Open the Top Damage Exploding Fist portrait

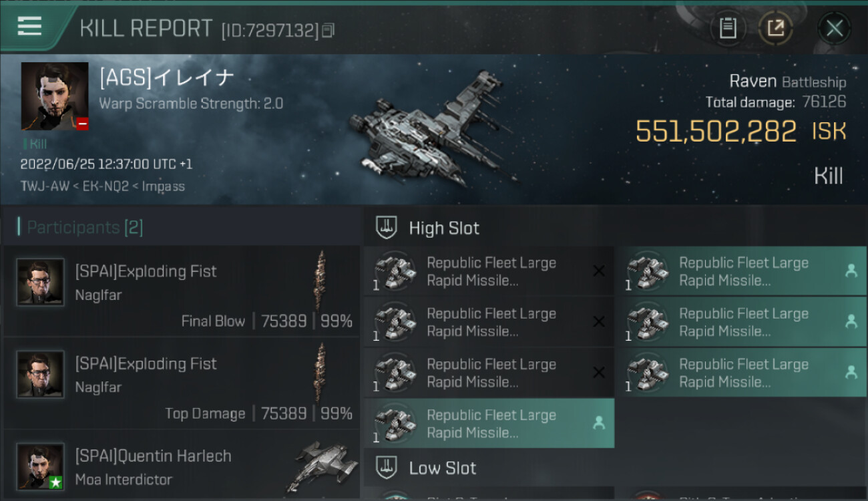pos(41,375)
